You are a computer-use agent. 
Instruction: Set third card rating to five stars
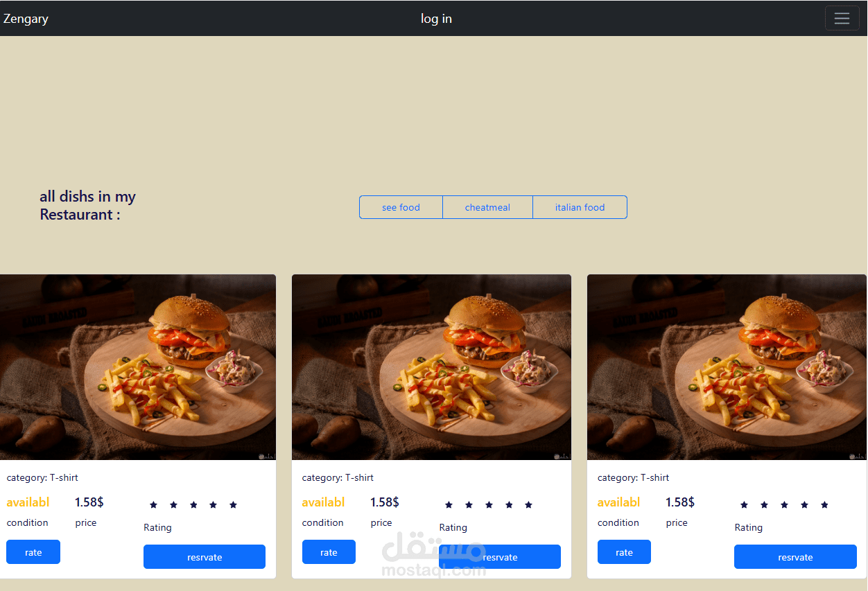(x=824, y=505)
